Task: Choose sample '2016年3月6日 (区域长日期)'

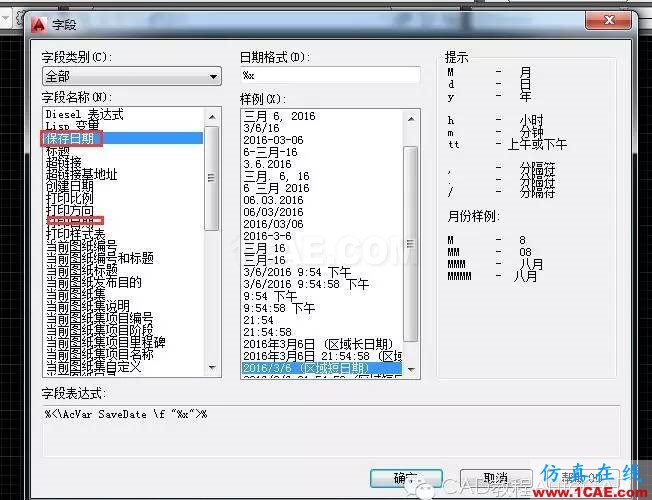Action: click(x=318, y=344)
